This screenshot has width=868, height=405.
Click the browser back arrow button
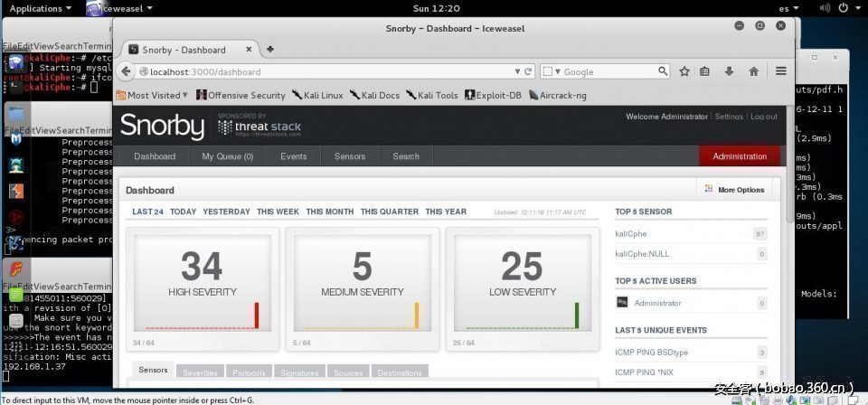click(x=127, y=71)
